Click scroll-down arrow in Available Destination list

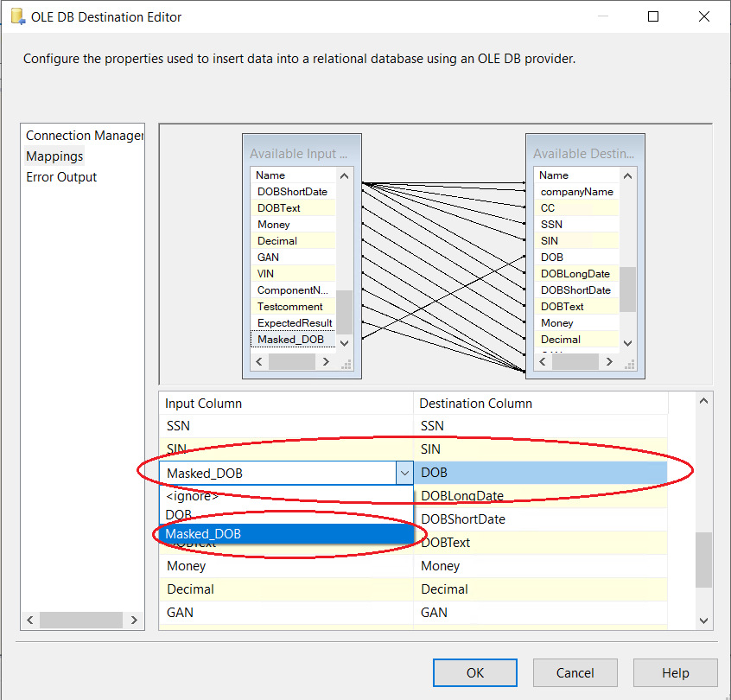[x=628, y=343]
